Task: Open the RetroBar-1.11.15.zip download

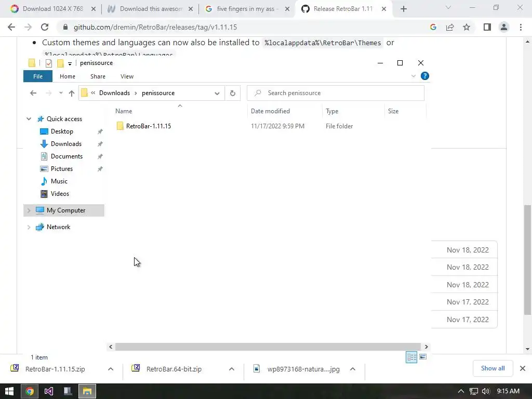Action: tap(55, 369)
